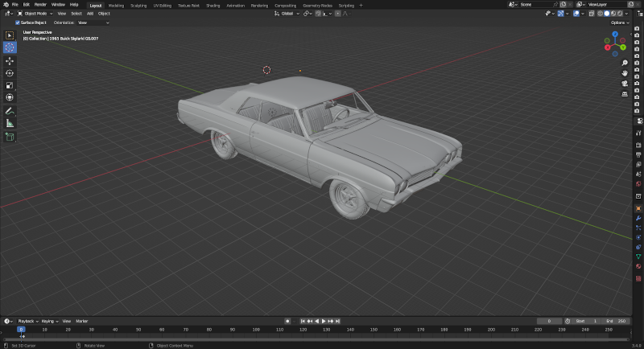644x349 pixels.
Task: Select the Scale tool
Action: (10, 85)
